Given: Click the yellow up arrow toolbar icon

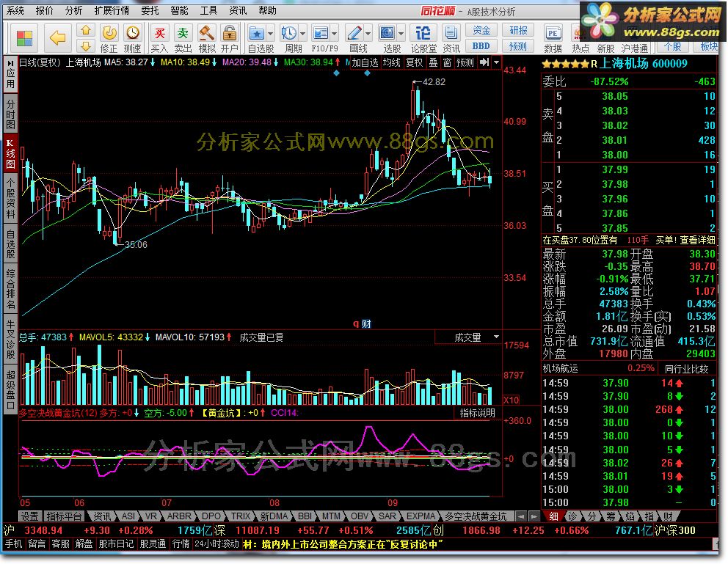Looking at the screenshot, I should [x=86, y=30].
